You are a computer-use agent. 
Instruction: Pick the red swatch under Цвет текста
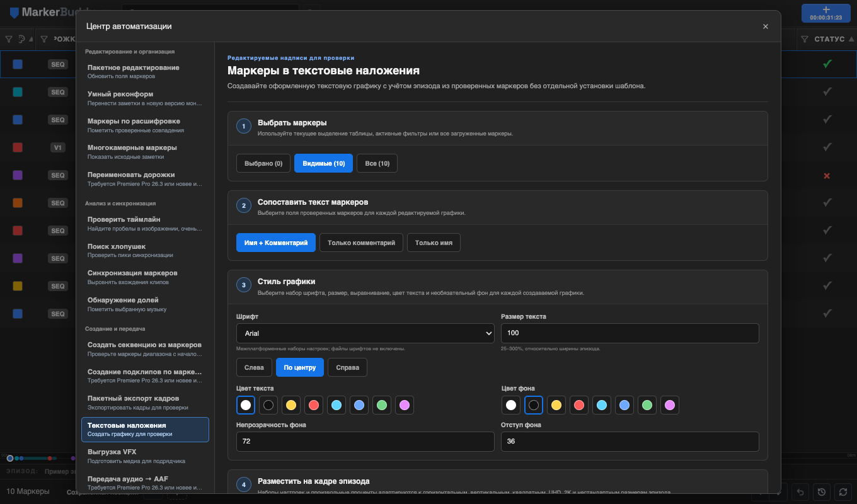314,405
